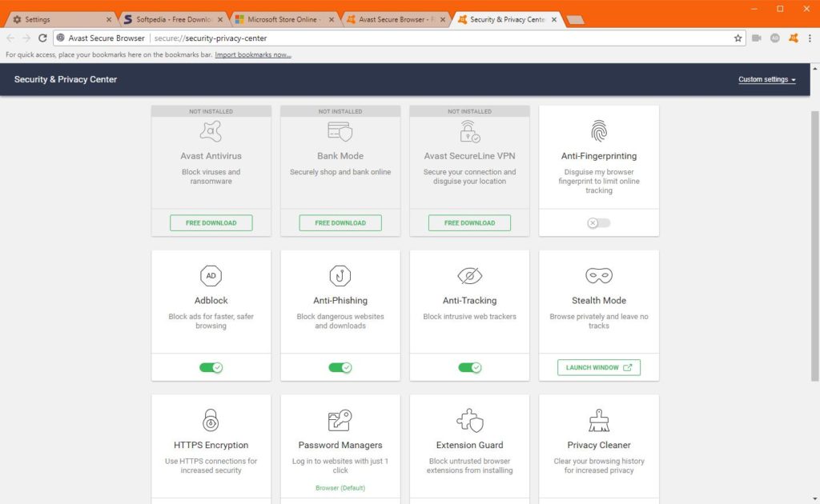Image resolution: width=820 pixels, height=504 pixels.
Task: Click the page vertical scrollbar thumb
Action: pyautogui.click(x=814, y=246)
